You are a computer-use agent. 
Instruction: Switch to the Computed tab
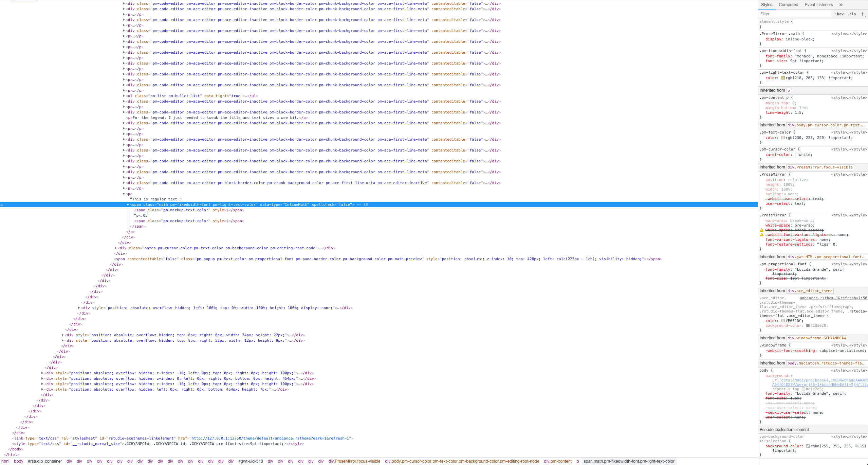(788, 4)
